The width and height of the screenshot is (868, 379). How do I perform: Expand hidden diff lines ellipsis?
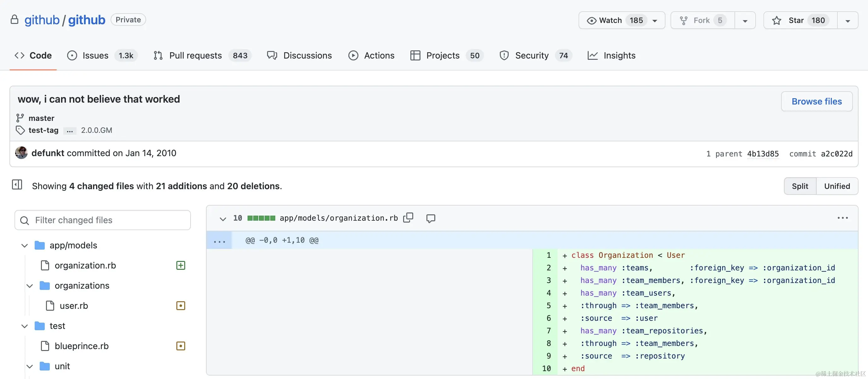coord(219,240)
